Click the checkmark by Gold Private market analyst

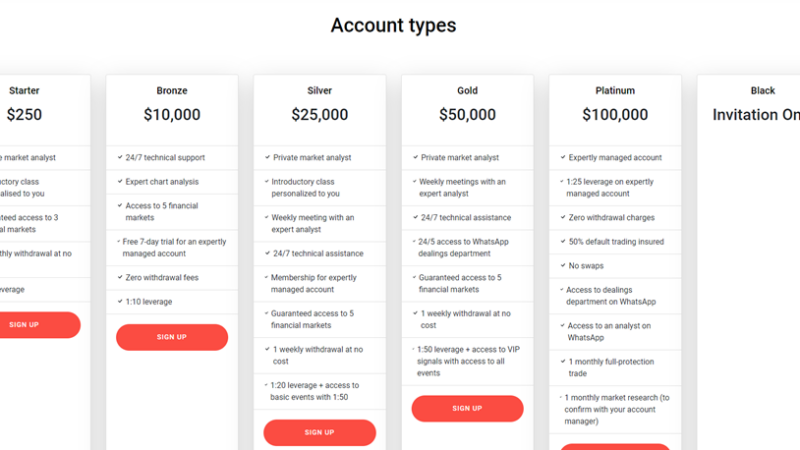coord(415,158)
